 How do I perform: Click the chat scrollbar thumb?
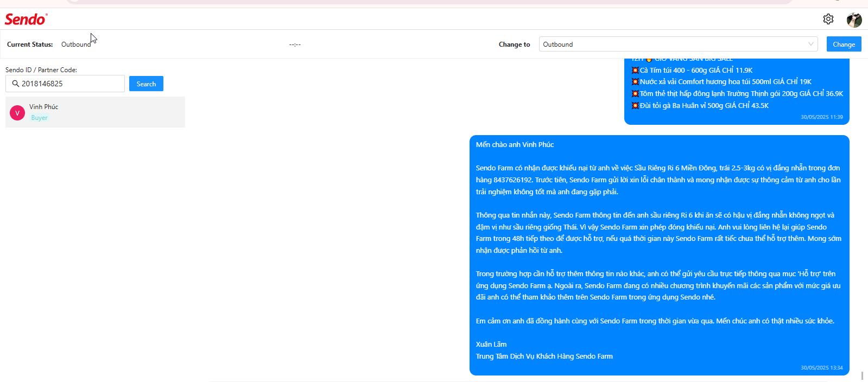pos(862,375)
